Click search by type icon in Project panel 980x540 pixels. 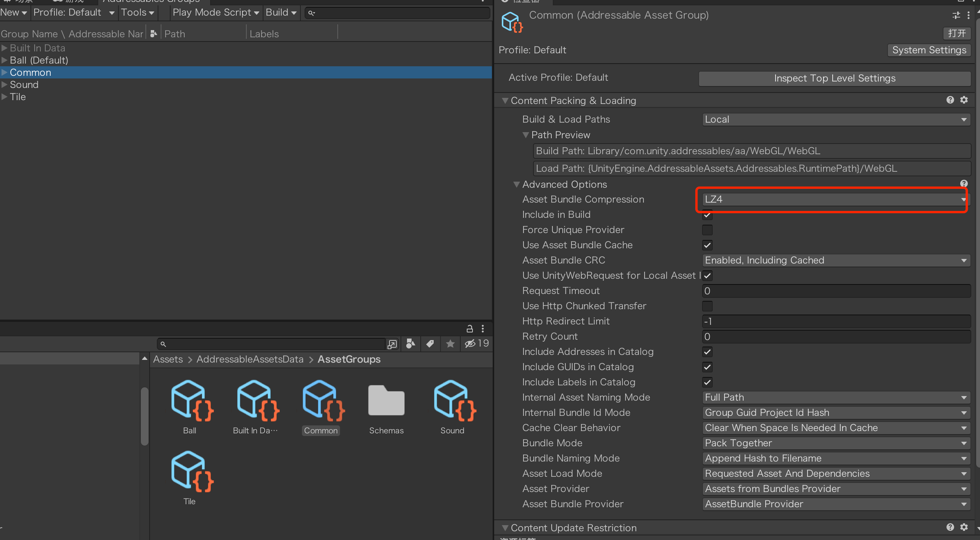[x=410, y=344]
